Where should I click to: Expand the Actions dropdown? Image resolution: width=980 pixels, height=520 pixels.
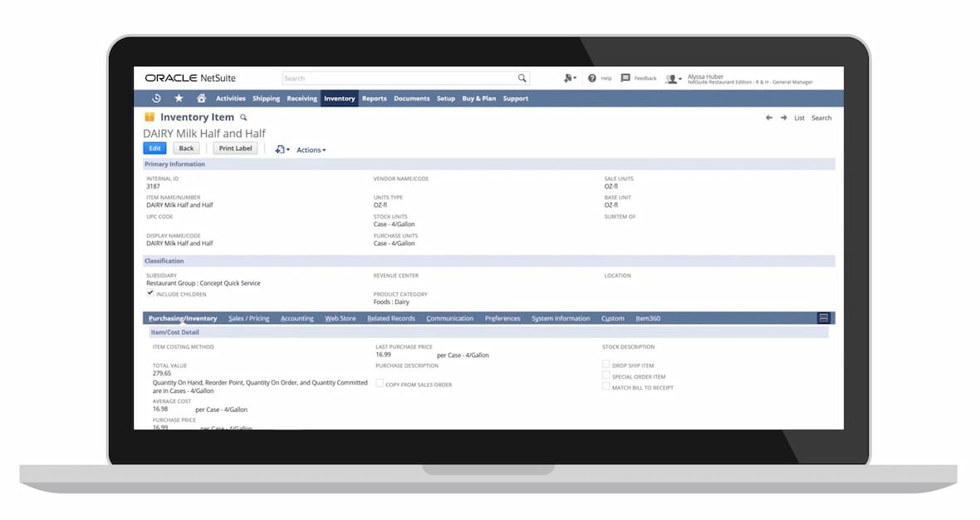coord(311,150)
